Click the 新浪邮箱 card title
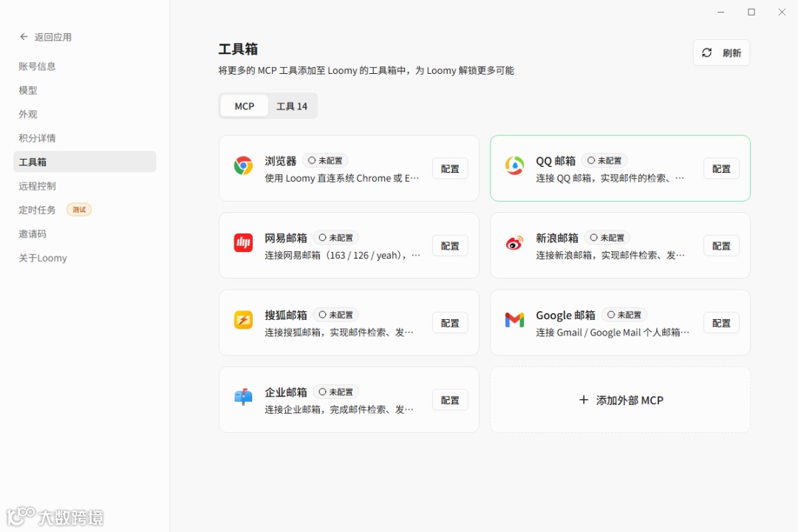 (x=557, y=238)
